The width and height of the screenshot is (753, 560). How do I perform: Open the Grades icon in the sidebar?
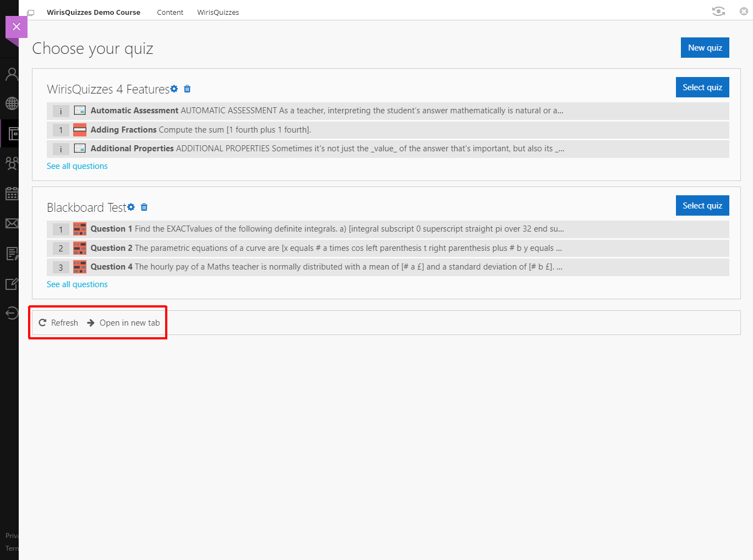12,253
